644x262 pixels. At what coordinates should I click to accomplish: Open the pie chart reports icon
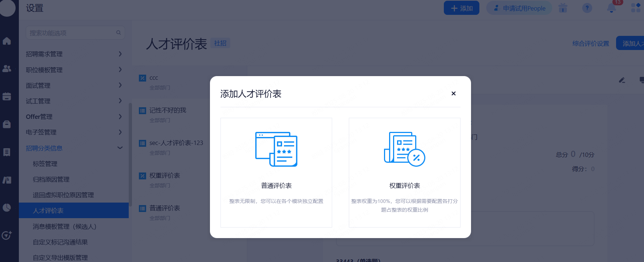point(7,208)
